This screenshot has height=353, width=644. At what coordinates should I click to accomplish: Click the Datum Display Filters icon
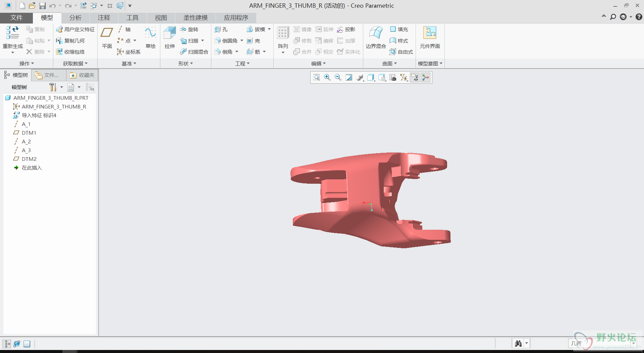point(404,78)
